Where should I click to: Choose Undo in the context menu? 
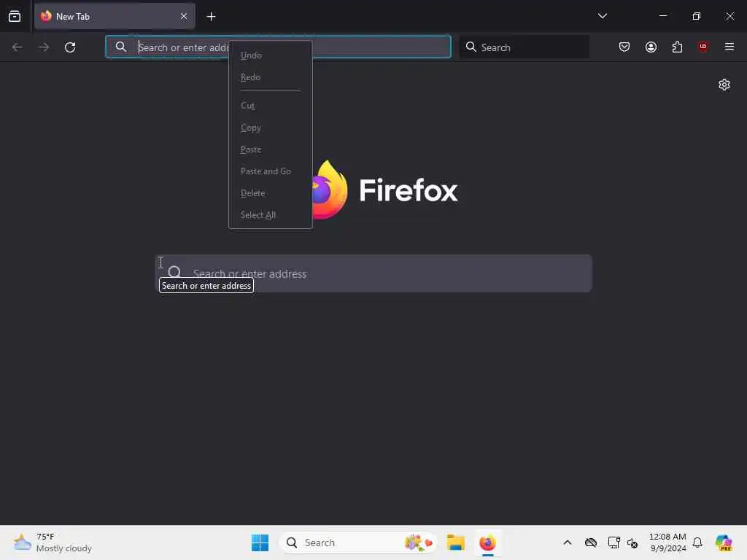(x=270, y=55)
